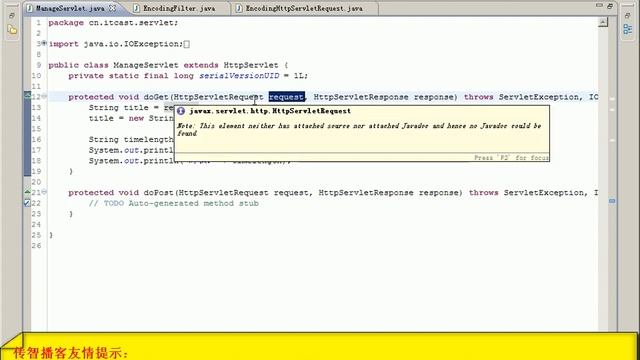640x360 pixels.
Task: Click the override marker on line 21
Action: click(x=27, y=191)
